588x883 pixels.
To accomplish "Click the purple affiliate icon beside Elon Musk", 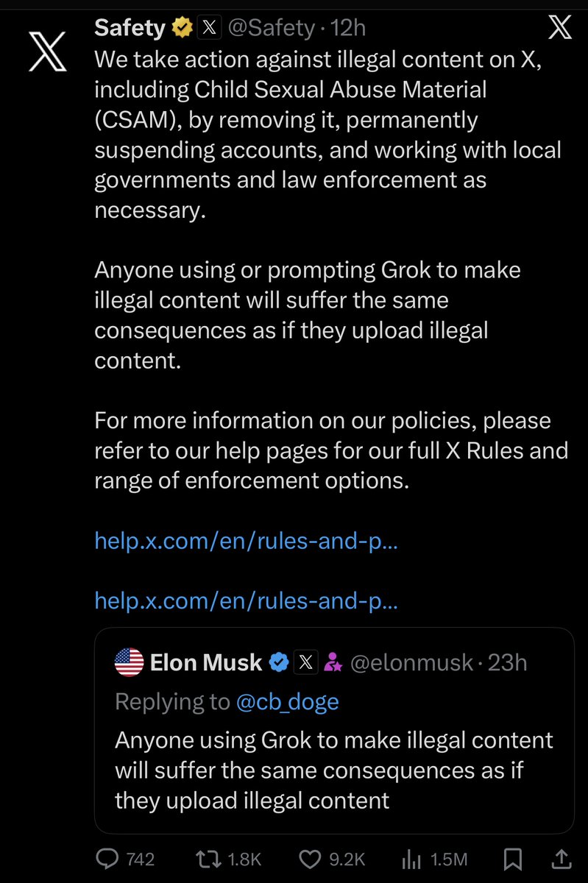I will [x=333, y=663].
